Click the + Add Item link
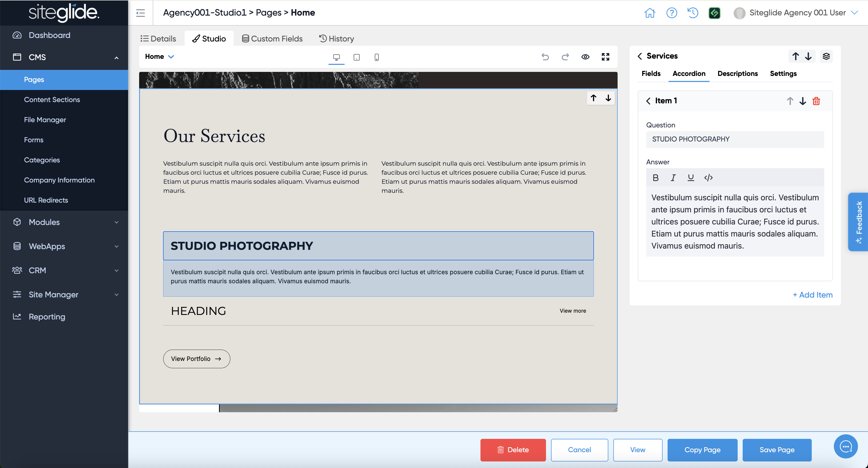The width and height of the screenshot is (868, 468). [812, 295]
